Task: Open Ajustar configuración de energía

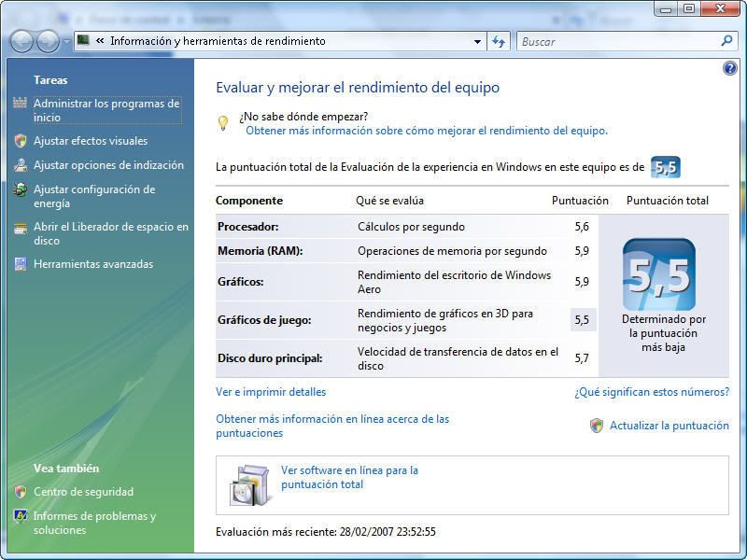Action: point(94,196)
